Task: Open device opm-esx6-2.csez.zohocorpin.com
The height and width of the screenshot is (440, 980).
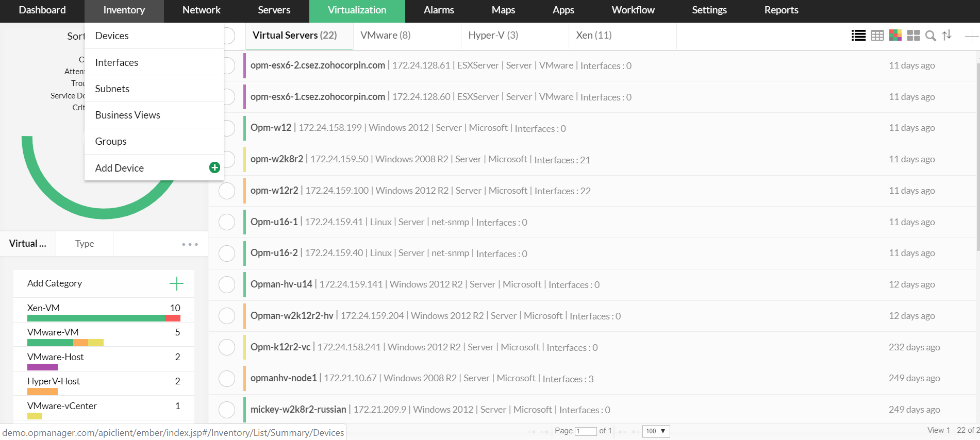Action: pos(318,65)
